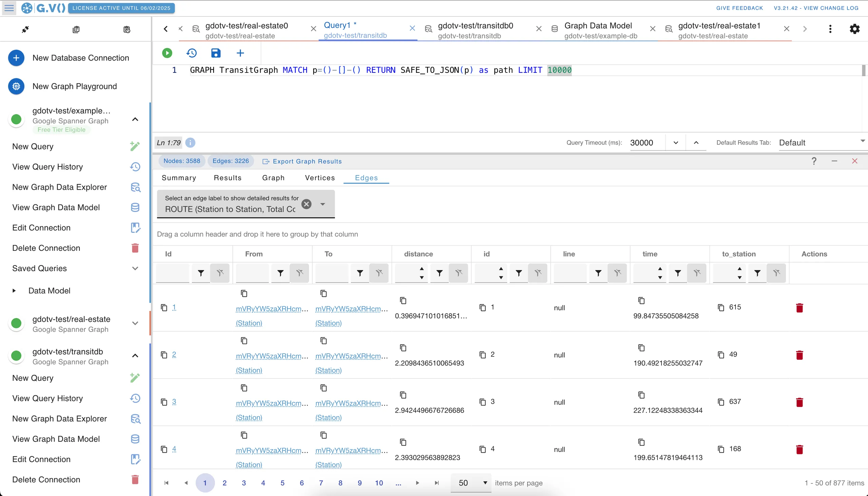Collapse the gdotv-test/example connection
Image resolution: width=868 pixels, height=496 pixels.
135,119
